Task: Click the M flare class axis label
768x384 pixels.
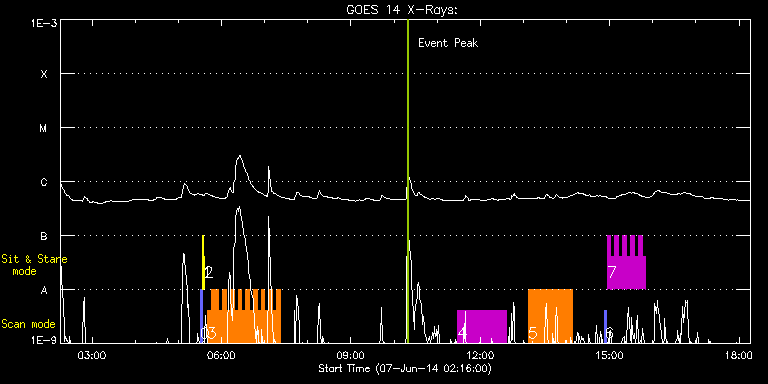Action: click(44, 128)
